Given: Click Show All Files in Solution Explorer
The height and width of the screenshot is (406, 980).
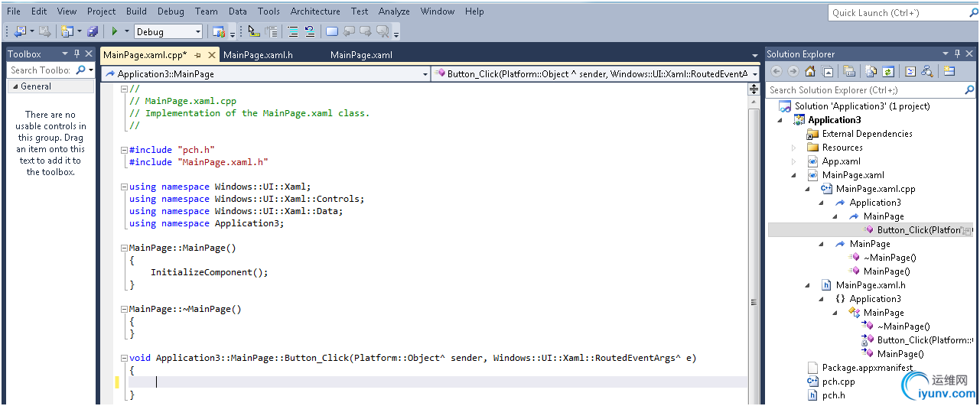Looking at the screenshot, I should (871, 71).
